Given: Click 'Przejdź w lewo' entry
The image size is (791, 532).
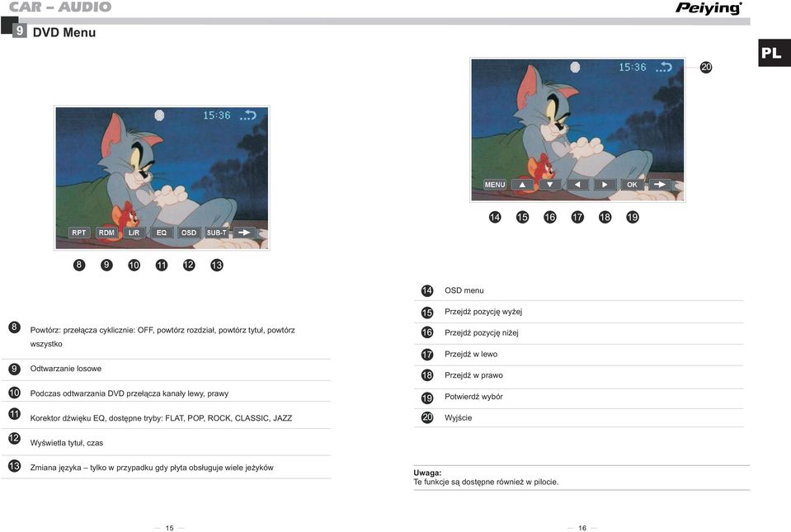Looking at the screenshot, I should point(471,354).
